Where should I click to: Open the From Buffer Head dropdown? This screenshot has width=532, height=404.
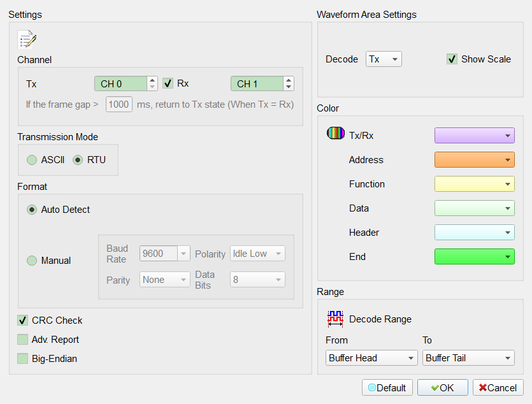pyautogui.click(x=371, y=358)
